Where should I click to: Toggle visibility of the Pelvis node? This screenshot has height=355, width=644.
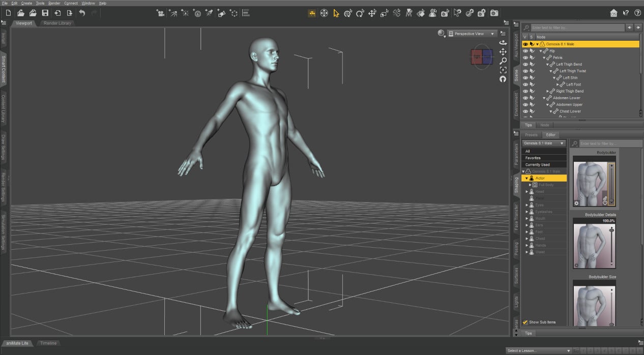[x=525, y=58]
